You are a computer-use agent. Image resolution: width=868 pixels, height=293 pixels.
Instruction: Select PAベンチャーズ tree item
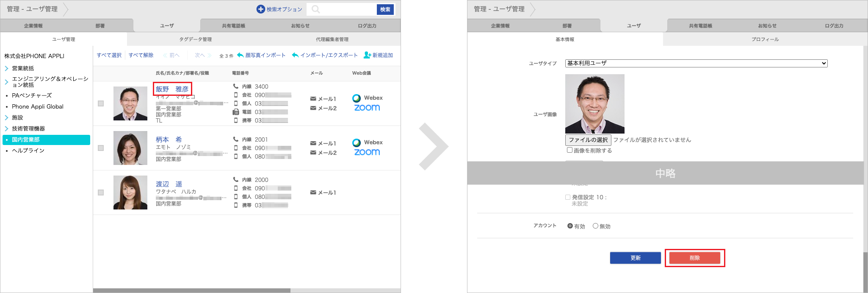(32, 95)
